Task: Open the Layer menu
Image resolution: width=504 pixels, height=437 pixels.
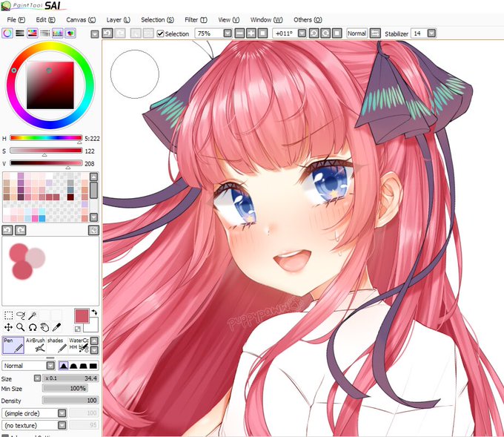Action: (118, 19)
